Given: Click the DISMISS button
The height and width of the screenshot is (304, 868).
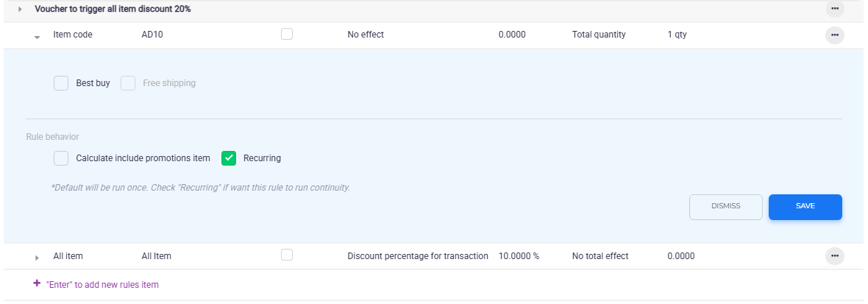Looking at the screenshot, I should tap(725, 207).
